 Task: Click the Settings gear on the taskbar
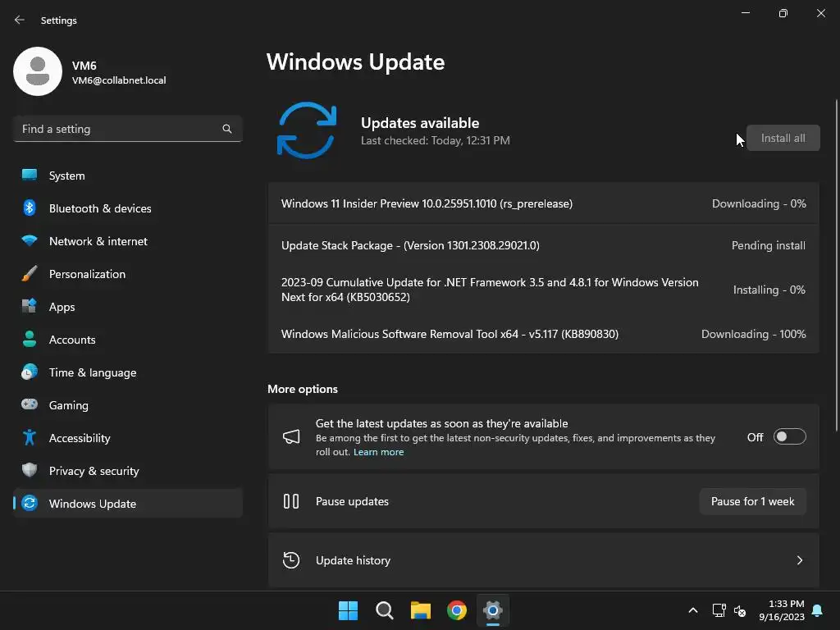493,610
